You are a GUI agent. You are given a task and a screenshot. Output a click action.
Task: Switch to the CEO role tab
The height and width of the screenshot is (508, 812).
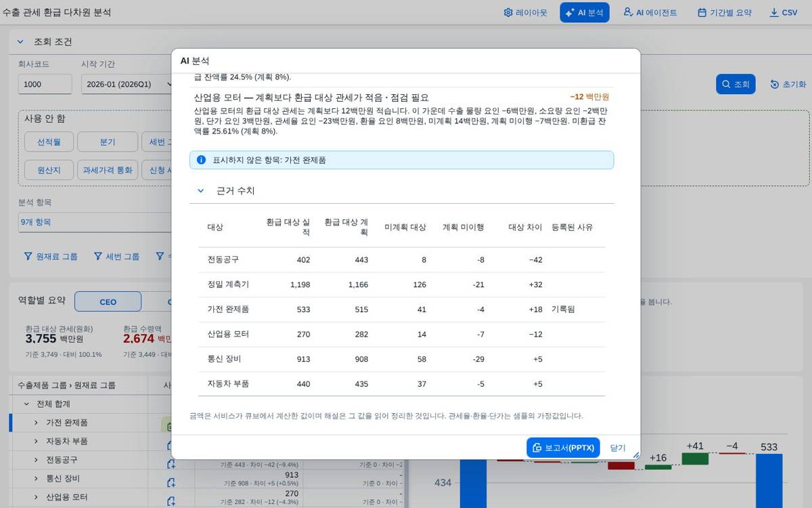point(108,301)
